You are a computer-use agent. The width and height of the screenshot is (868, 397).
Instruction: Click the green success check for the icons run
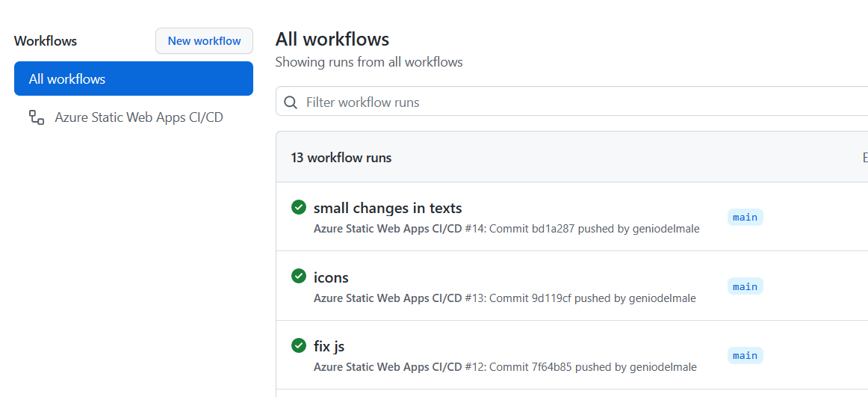[x=299, y=277]
